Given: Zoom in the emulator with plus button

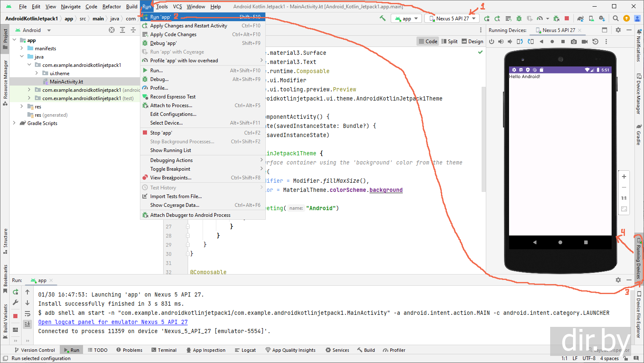Looking at the screenshot, I should click(x=624, y=177).
